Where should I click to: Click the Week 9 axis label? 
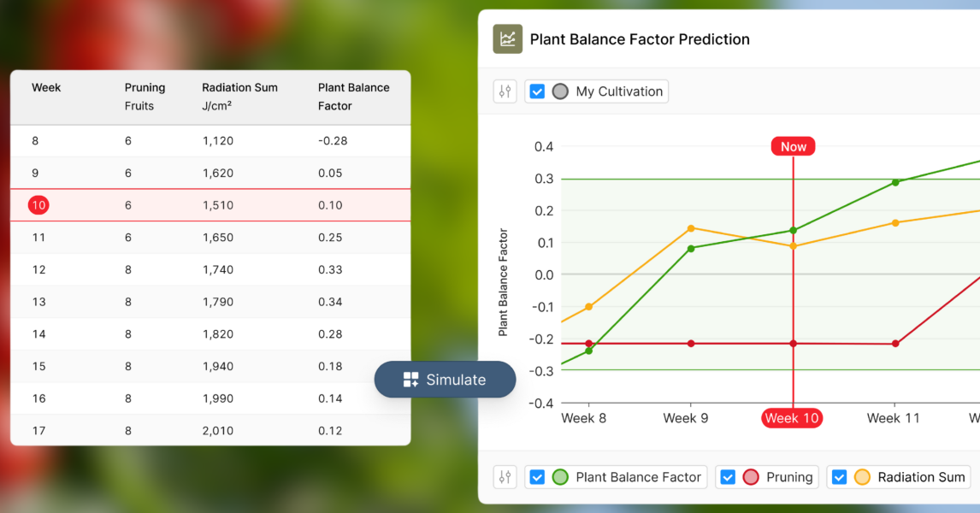[x=686, y=418]
